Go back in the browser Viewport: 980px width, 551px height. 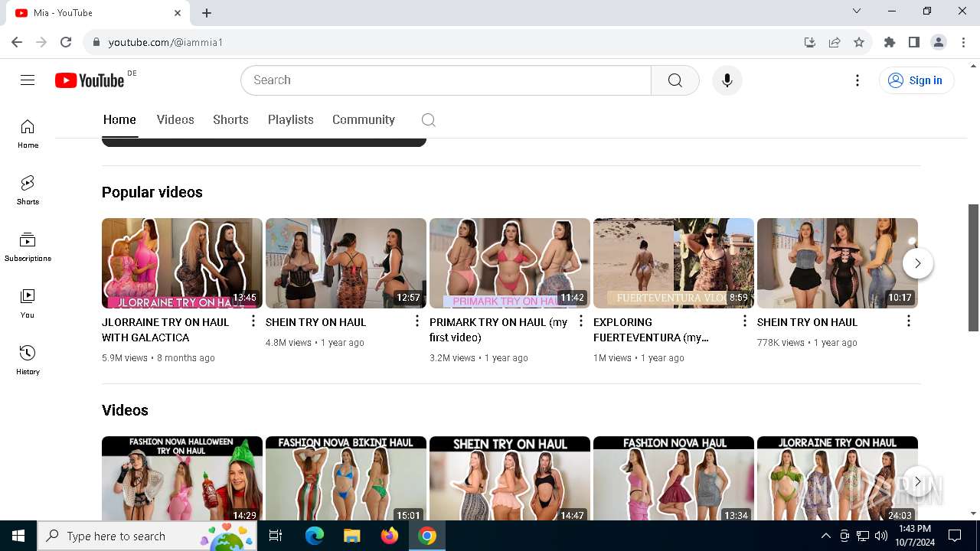tap(17, 42)
